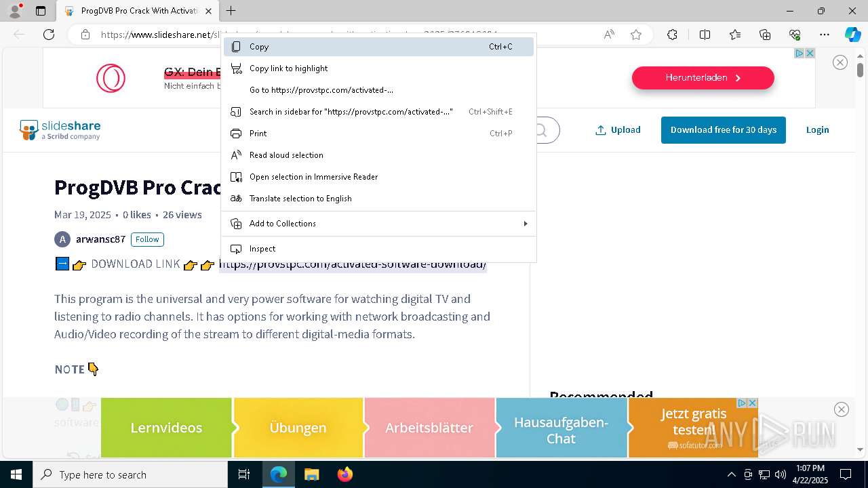Open selection in Immersive Reader
This screenshot has width=868, height=488.
[378, 177]
